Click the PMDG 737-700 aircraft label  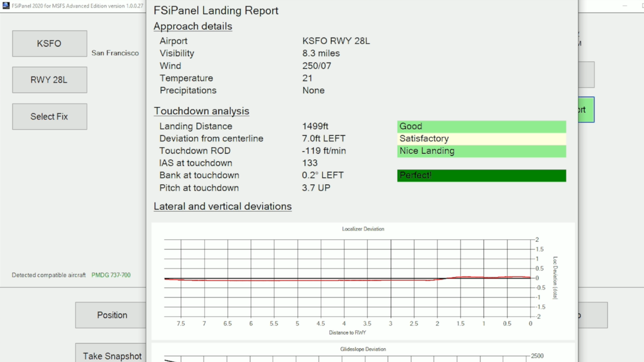pos(111,275)
